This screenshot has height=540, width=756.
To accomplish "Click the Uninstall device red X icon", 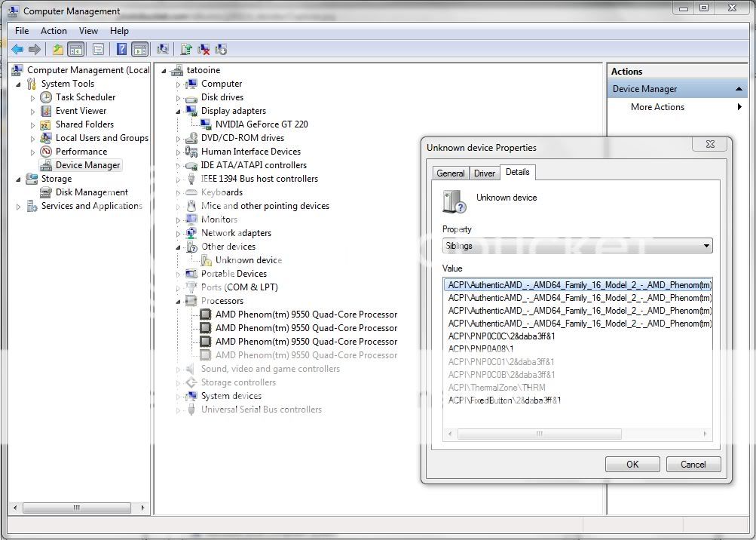I will coord(204,50).
